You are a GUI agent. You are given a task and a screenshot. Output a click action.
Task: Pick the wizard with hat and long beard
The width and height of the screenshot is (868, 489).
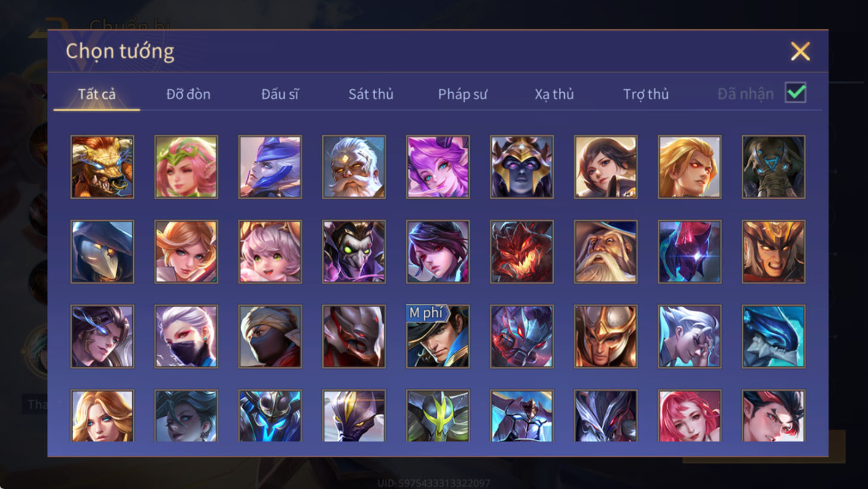[606, 252]
